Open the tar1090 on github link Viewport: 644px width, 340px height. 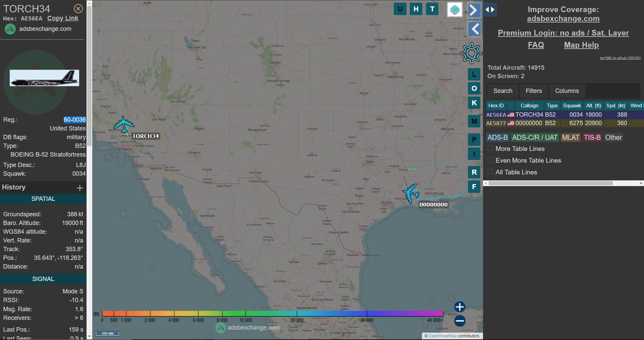tap(620, 58)
